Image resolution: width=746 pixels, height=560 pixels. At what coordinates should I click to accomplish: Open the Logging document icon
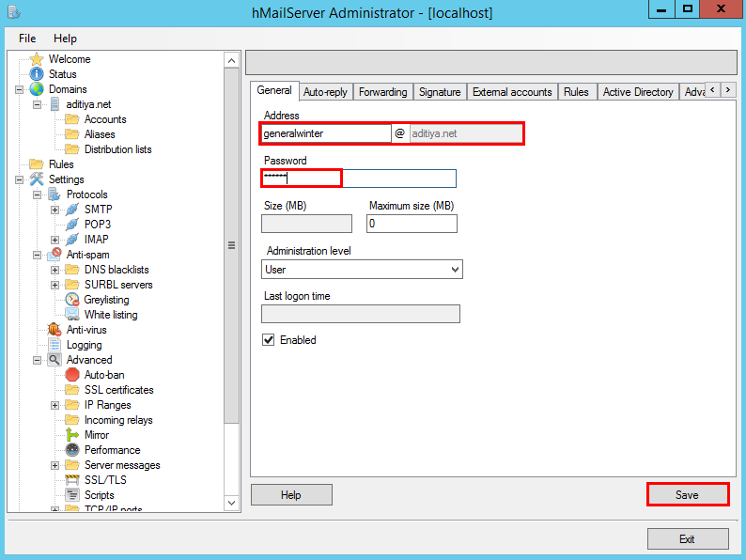[x=54, y=345]
